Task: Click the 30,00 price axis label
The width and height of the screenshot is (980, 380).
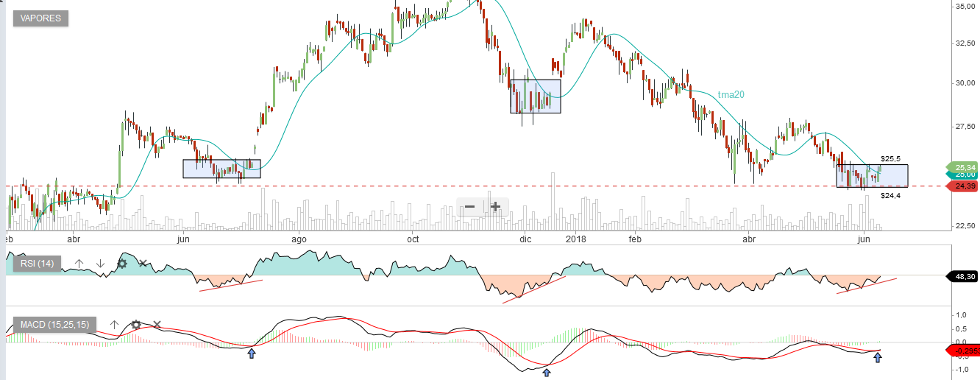Action: click(965, 82)
